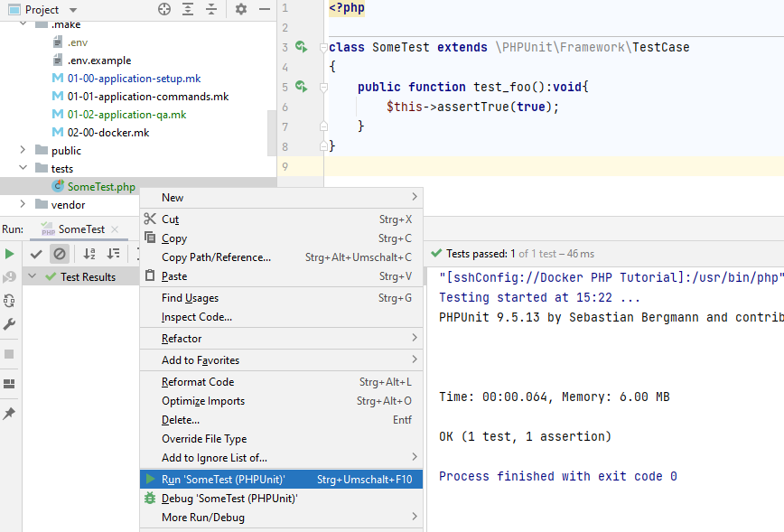Click the Collapse All icon in Project panel
The height and width of the screenshot is (532, 784).
click(211, 9)
